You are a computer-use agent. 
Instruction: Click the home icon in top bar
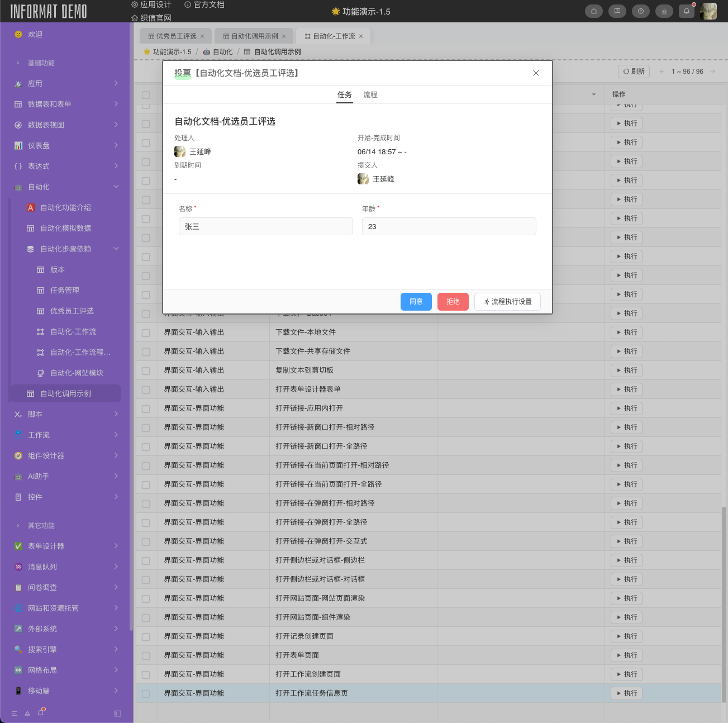(593, 11)
